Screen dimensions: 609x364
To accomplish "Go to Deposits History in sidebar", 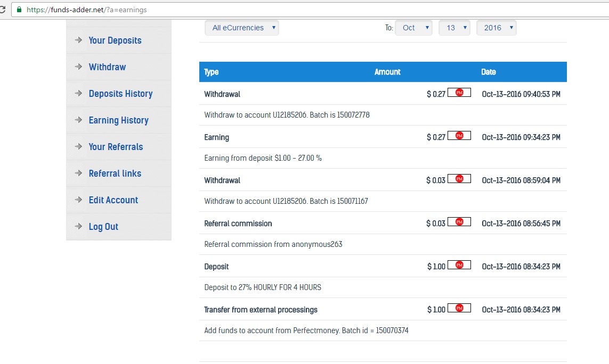I will click(120, 94).
